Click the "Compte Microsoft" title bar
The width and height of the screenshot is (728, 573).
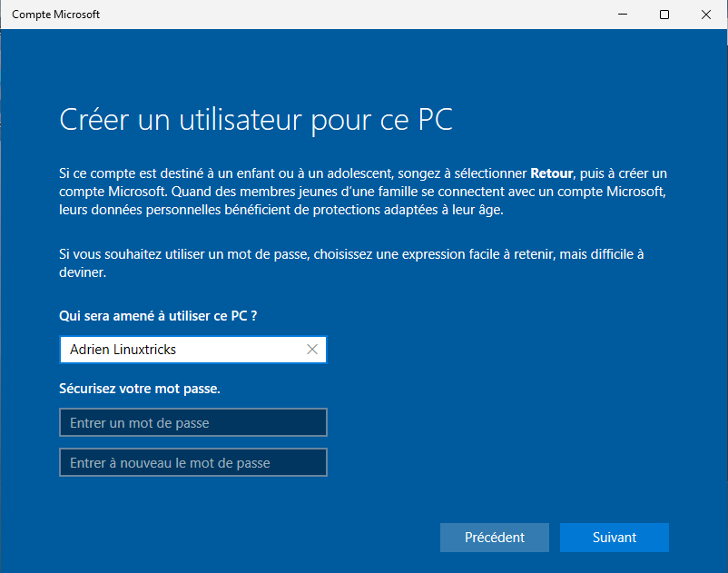tap(272, 14)
